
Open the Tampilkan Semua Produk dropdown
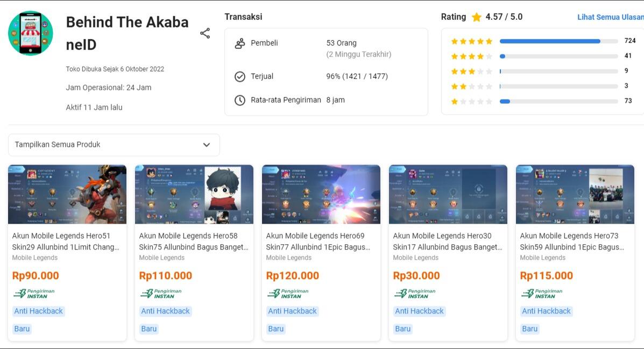114,145
